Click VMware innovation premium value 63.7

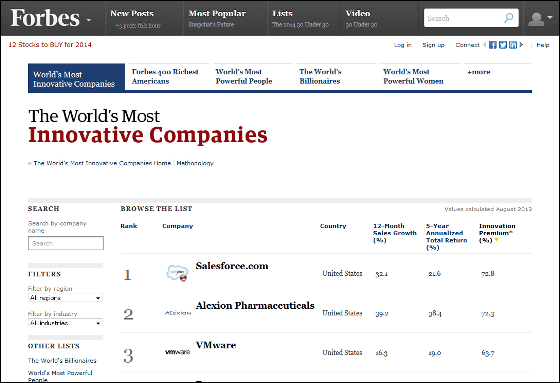point(488,353)
